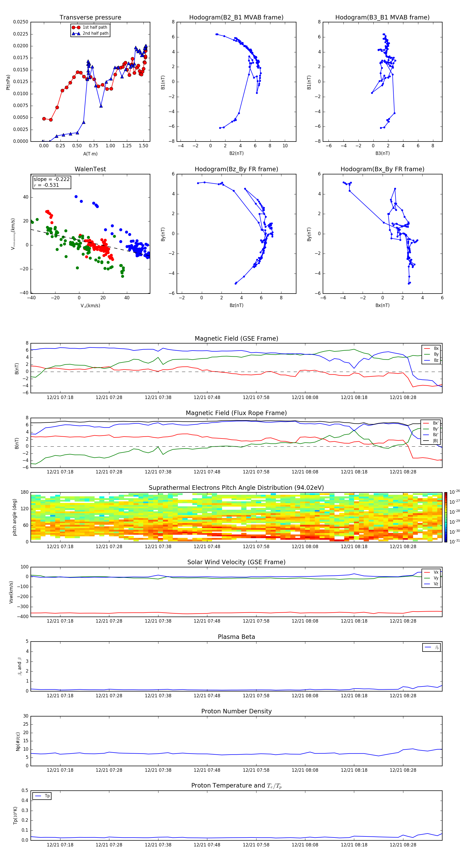473x868 pixels.
Task: Click the "Plasma Beta" plot title
Action: click(x=236, y=637)
